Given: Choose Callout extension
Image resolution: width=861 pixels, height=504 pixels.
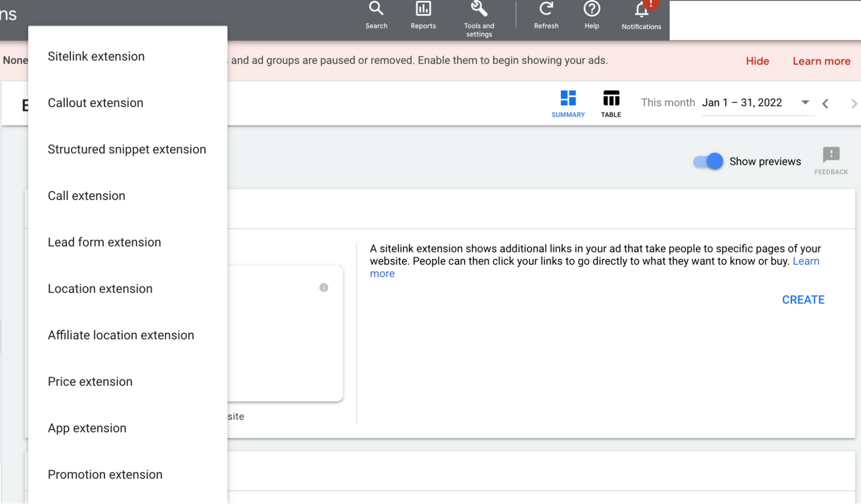Looking at the screenshot, I should (127, 103).
